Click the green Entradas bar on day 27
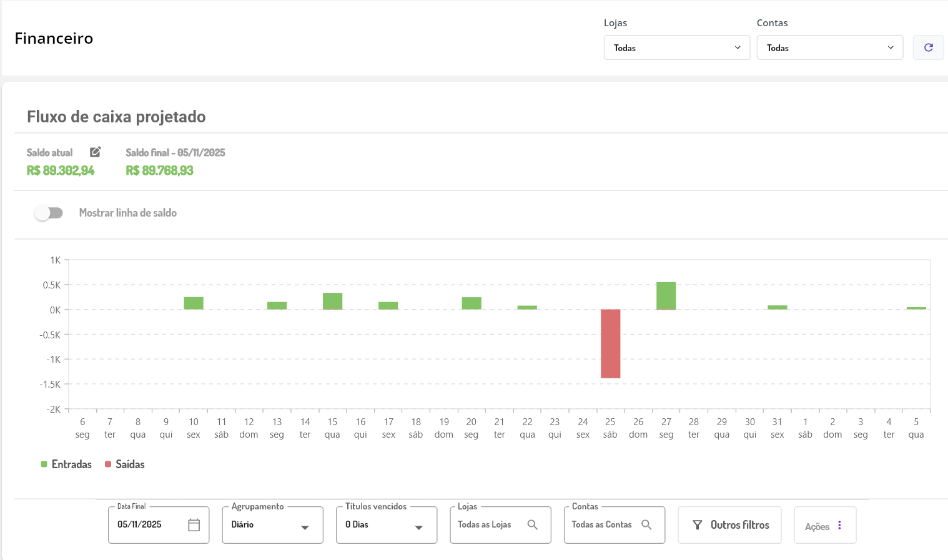The height and width of the screenshot is (560, 948). click(x=666, y=295)
